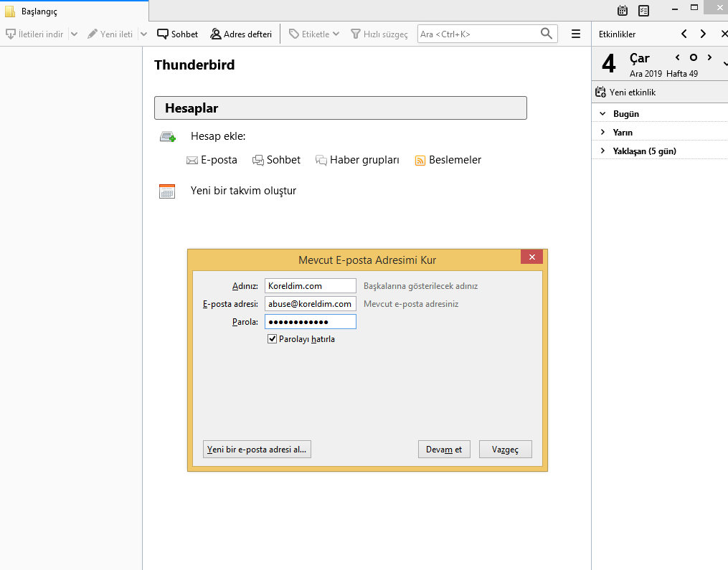Create a new calendar via calendar icon
The width and height of the screenshot is (728, 570).
click(167, 191)
